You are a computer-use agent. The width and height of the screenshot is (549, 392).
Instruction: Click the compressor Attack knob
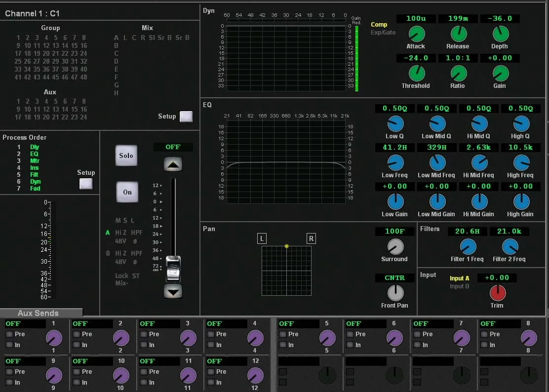(416, 34)
